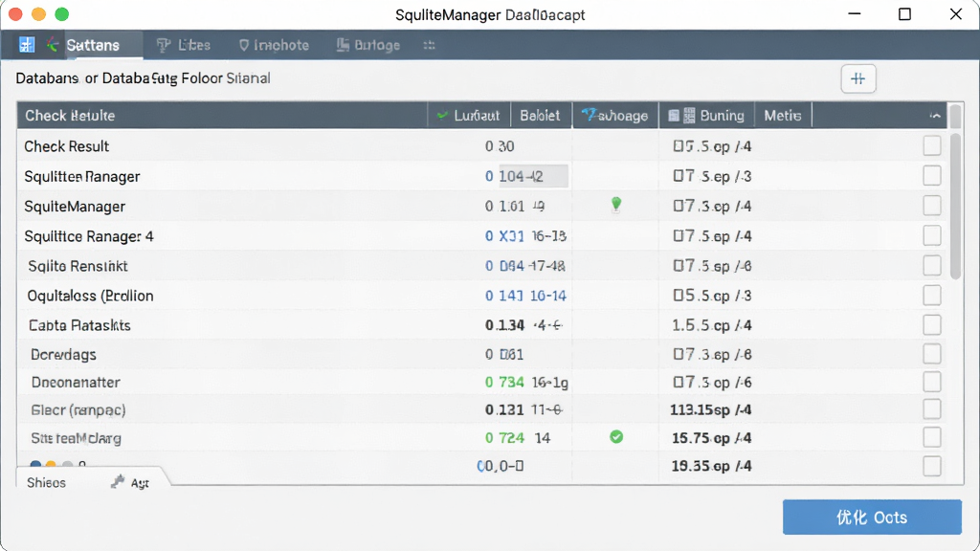Select the Cabta Rataskts row name

point(80,325)
